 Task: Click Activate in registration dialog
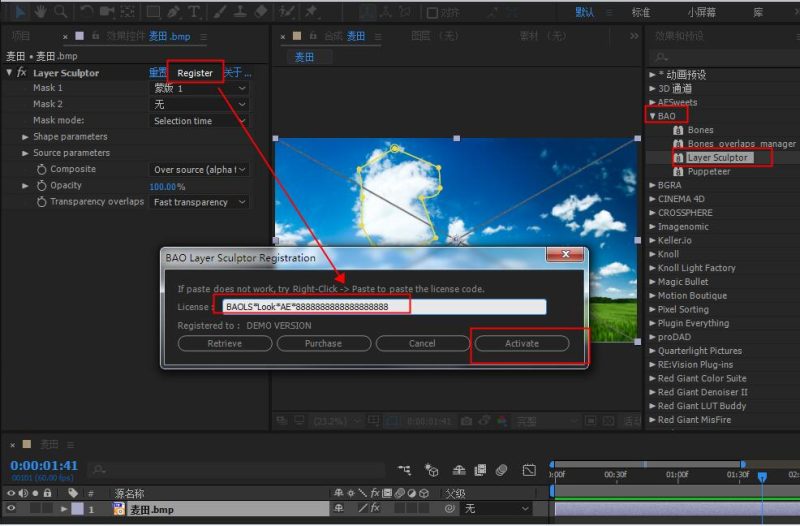tap(522, 343)
